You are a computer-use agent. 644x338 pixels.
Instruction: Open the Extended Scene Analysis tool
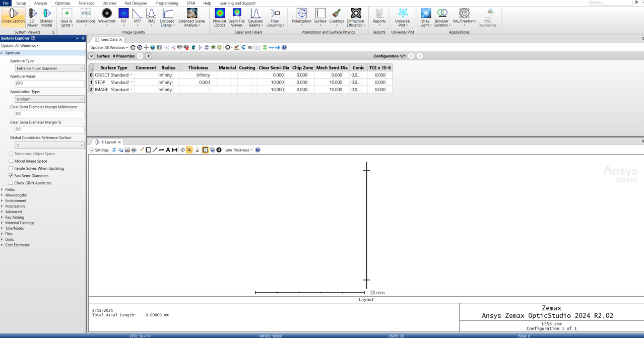pos(191,16)
